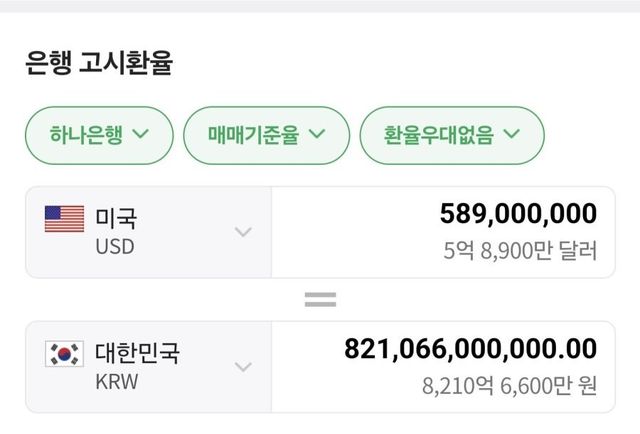
Task: Select the 미국 country label
Action: point(116,217)
